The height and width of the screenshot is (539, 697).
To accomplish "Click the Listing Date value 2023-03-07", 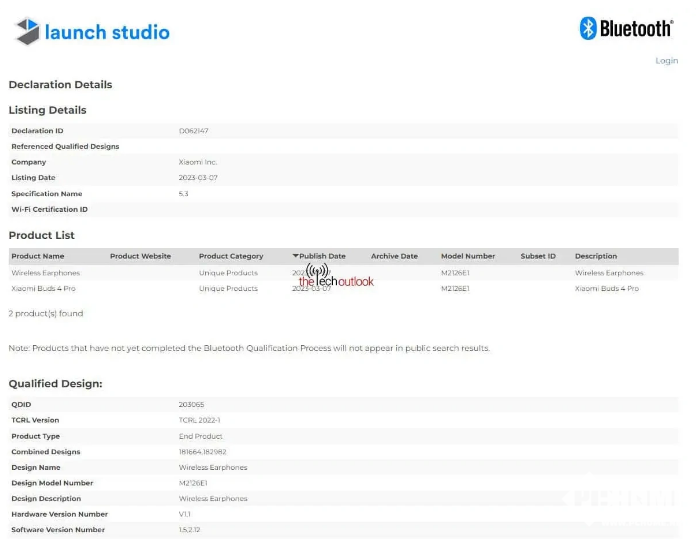I will 198,177.
